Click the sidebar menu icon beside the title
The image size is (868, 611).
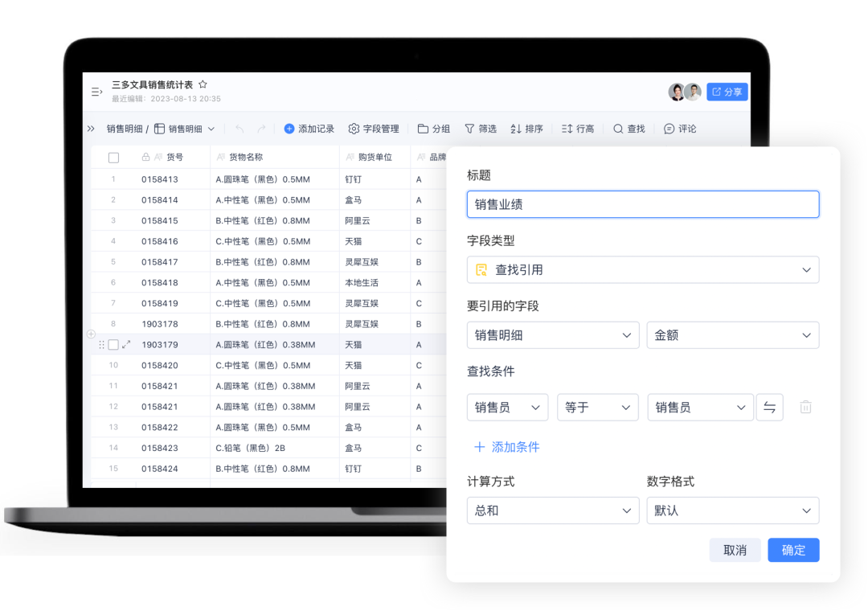tap(96, 92)
